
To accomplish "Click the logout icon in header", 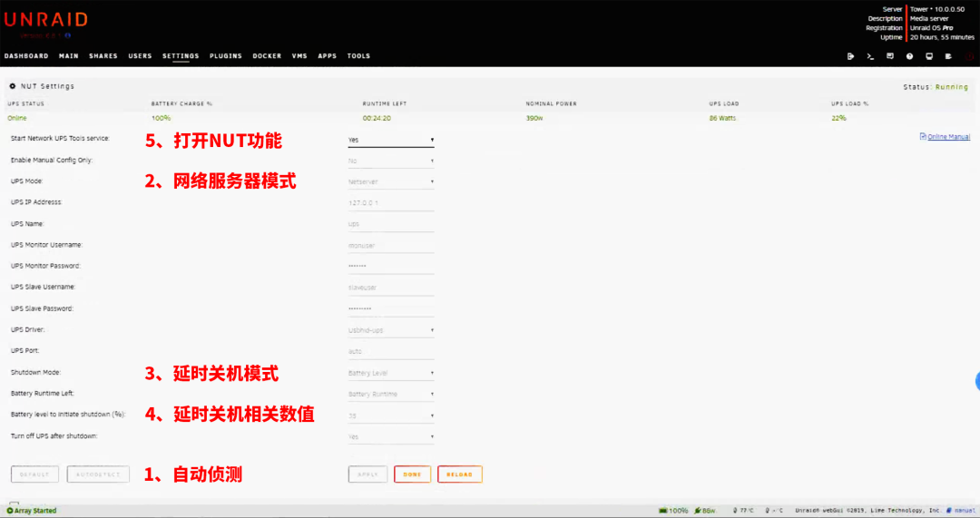I will coord(850,56).
